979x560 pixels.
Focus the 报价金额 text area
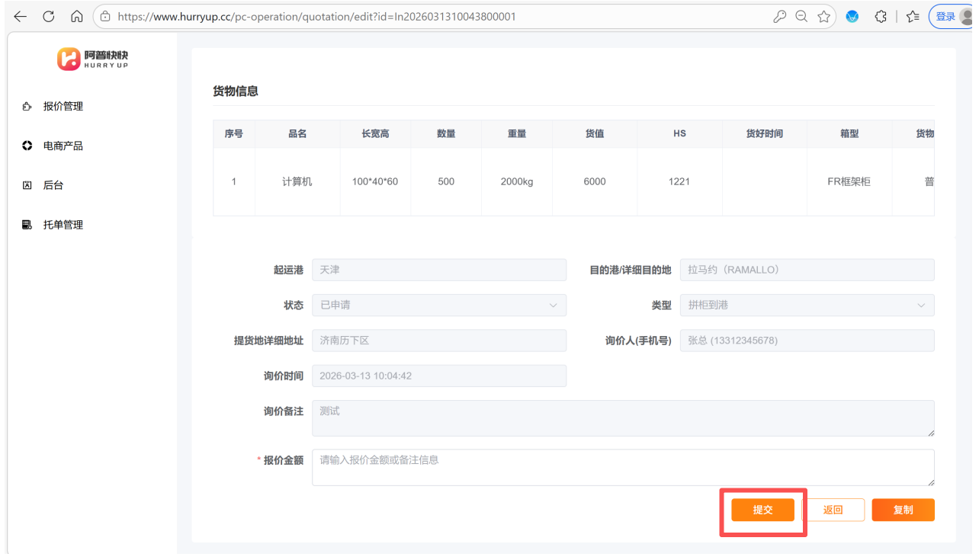pyautogui.click(x=622, y=467)
